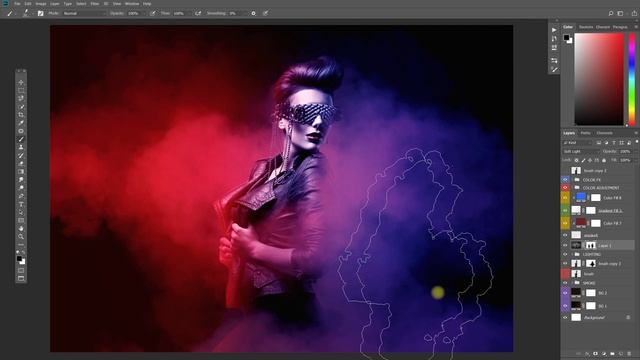Switch to the Paths tab
640x360 pixels.
click(586, 133)
